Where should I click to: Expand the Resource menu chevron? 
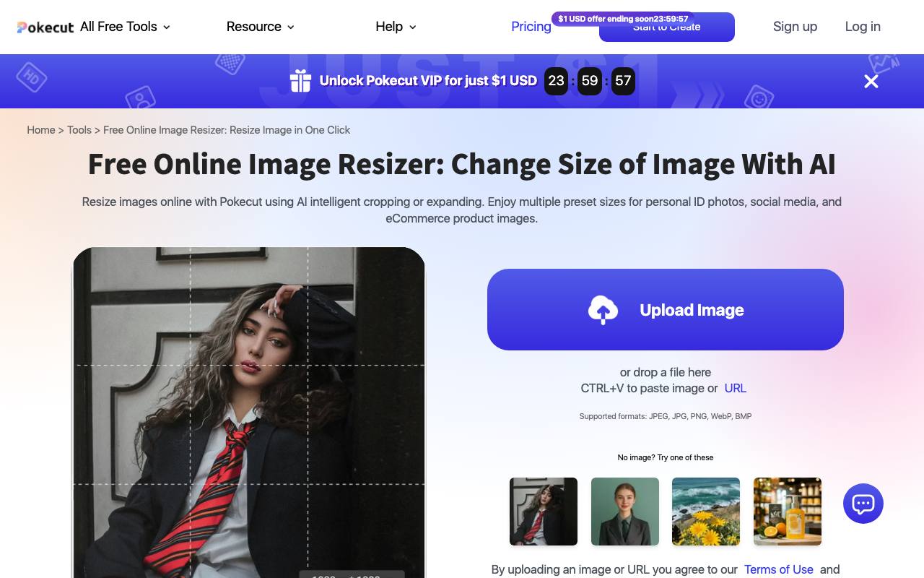pyautogui.click(x=291, y=27)
